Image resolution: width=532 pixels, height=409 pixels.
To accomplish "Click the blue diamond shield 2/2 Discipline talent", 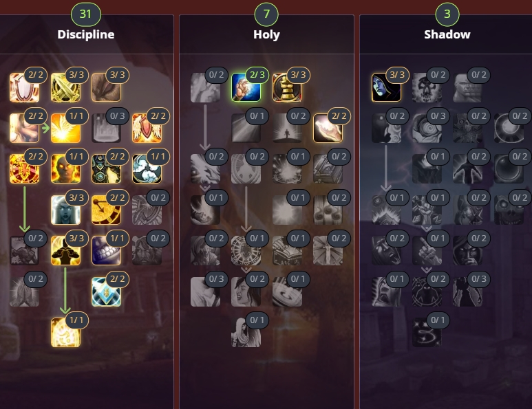I will click(x=106, y=291).
